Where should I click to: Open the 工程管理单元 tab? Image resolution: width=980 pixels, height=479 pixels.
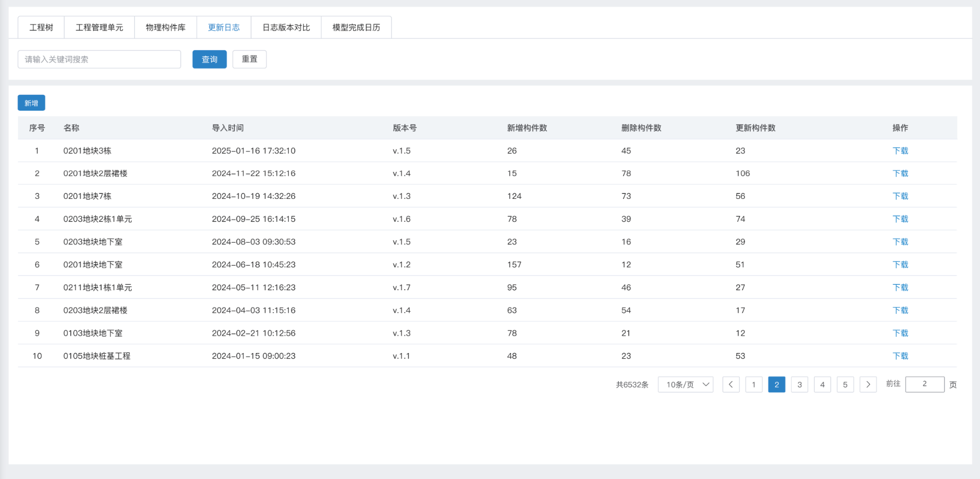click(x=100, y=28)
